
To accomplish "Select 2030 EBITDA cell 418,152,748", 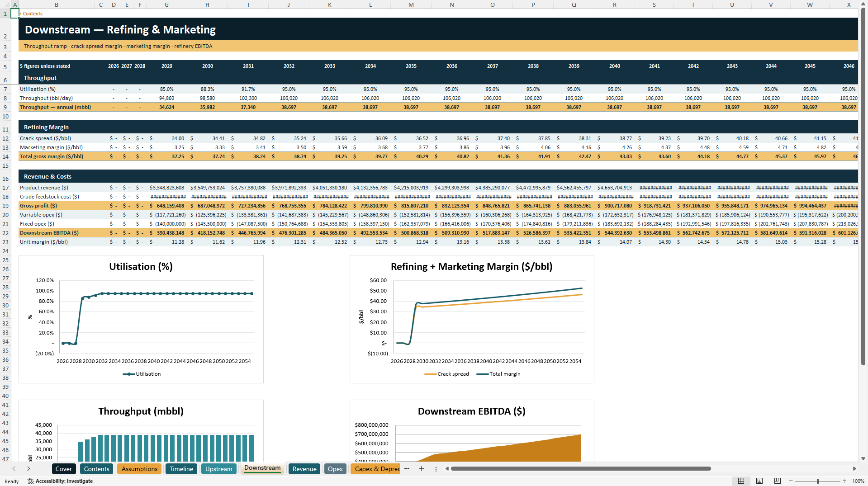I will [207, 233].
